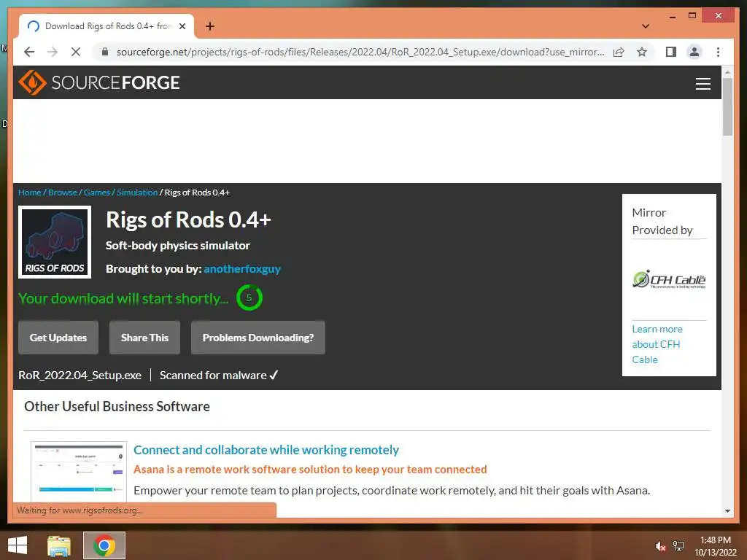
Task: Click the Your download will start shortly text
Action: click(x=123, y=298)
